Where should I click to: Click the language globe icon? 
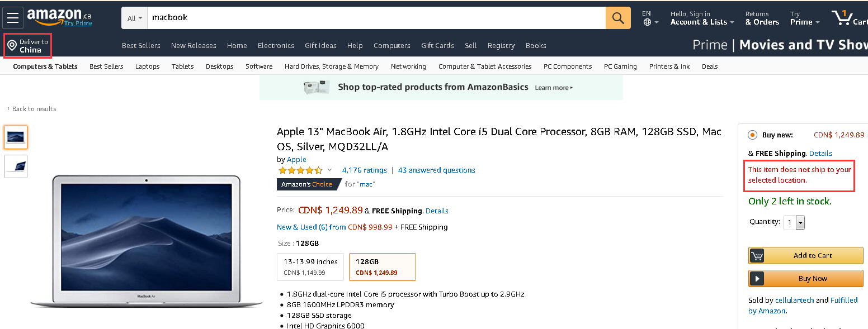pyautogui.click(x=648, y=22)
